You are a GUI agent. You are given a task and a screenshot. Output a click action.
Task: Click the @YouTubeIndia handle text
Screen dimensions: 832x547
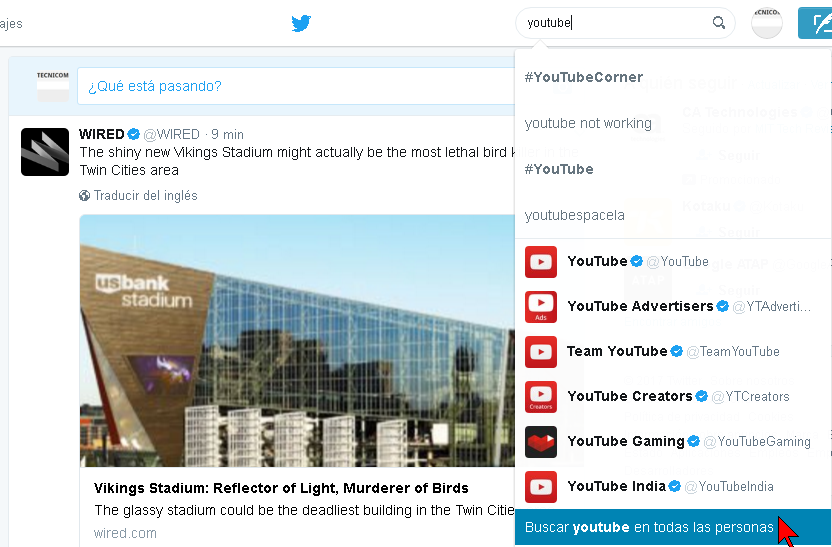[729, 487]
